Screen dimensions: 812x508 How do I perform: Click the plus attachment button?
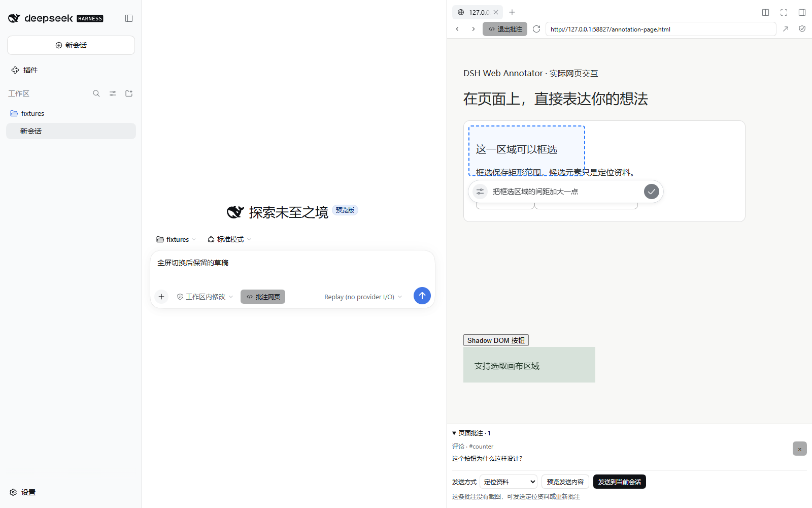pos(161,297)
